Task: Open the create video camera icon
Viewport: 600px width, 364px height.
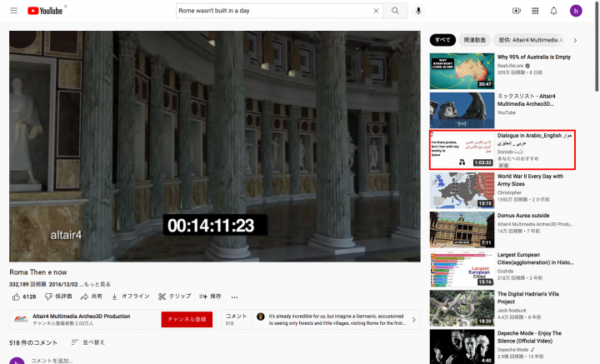Action: point(516,11)
